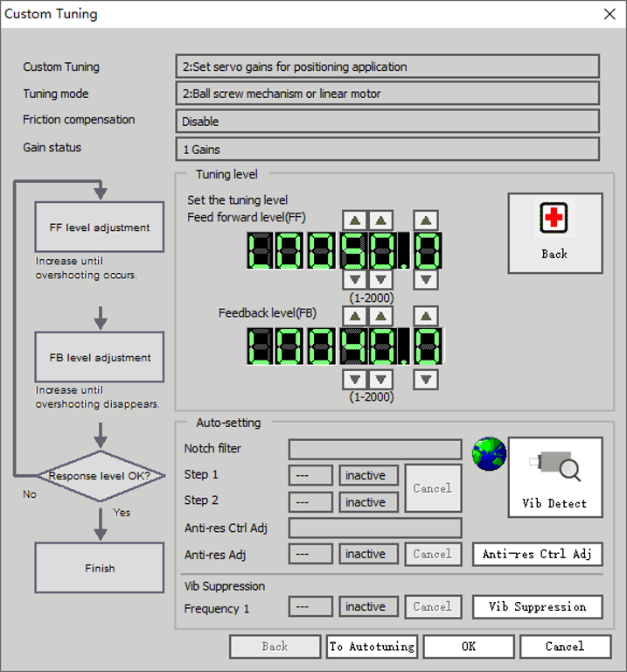
Task: Click the Custom Tuning field value
Action: [x=387, y=66]
